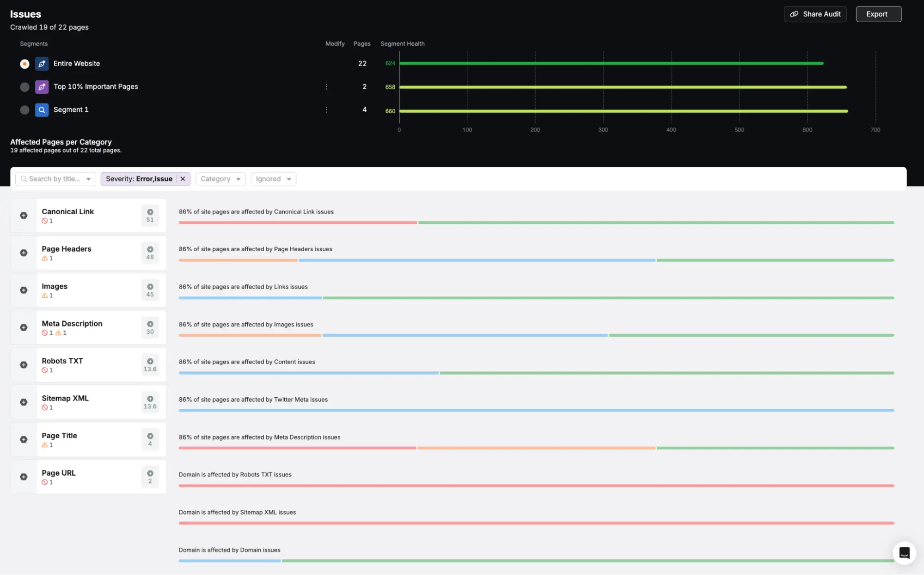Click the Entire Website rocket icon
Viewport: 924px width, 575px height.
coord(42,64)
